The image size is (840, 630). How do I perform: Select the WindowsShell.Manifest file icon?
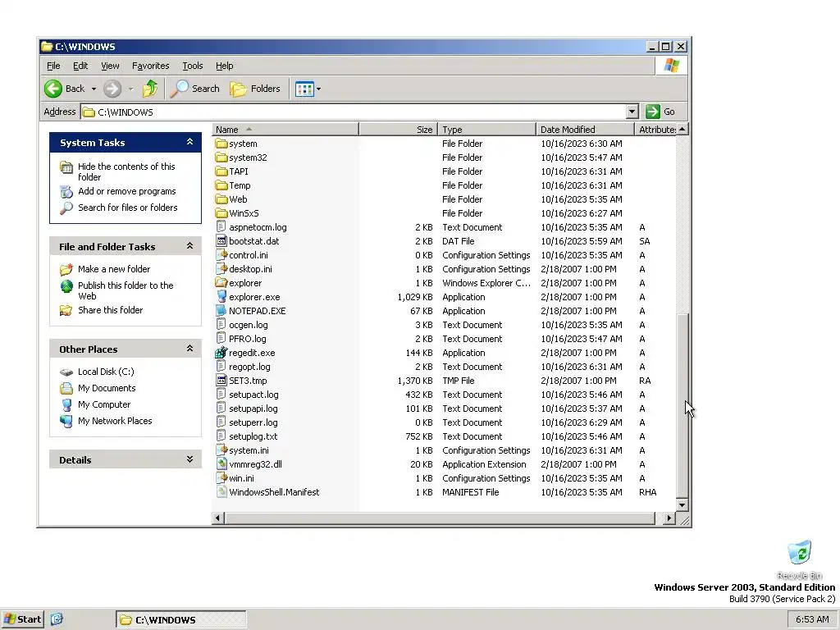click(221, 492)
